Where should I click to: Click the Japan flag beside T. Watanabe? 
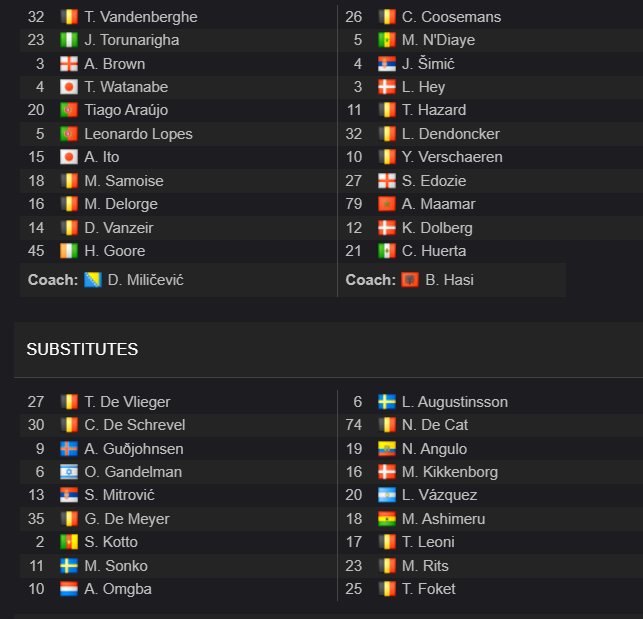[x=68, y=87]
